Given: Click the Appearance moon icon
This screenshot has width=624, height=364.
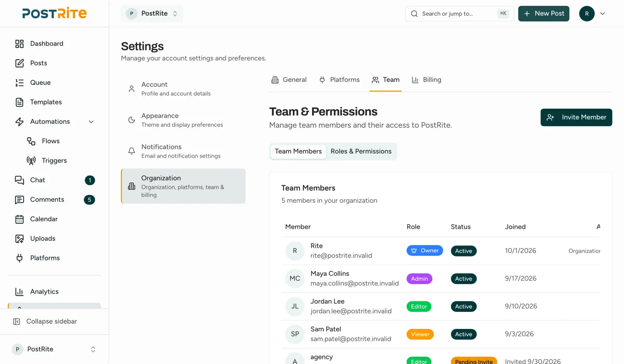Looking at the screenshot, I should click(x=132, y=120).
